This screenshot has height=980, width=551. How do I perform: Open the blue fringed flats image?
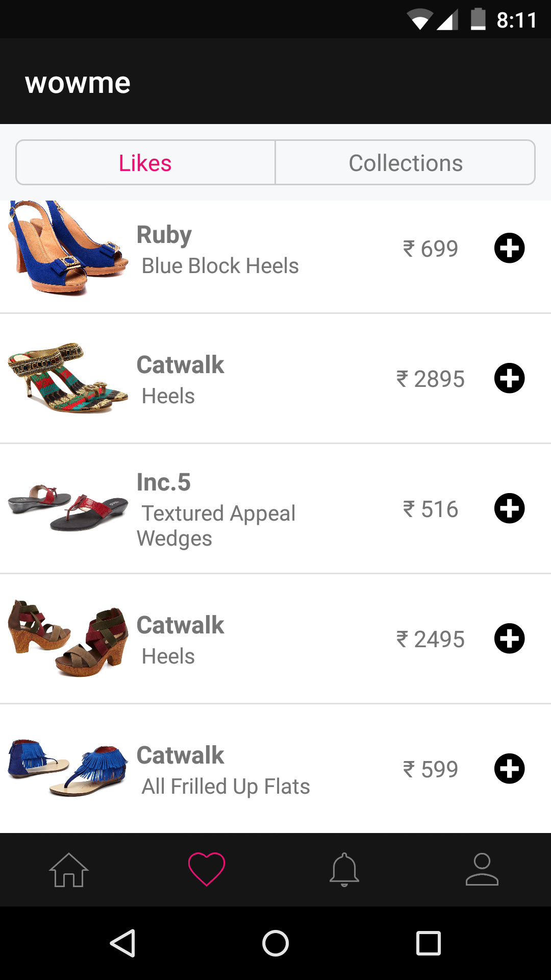click(x=67, y=769)
